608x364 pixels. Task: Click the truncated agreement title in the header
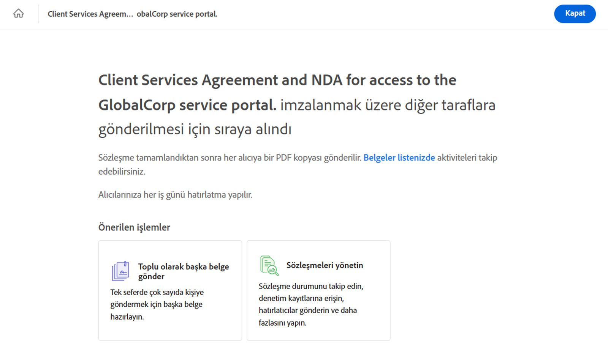[x=132, y=14]
